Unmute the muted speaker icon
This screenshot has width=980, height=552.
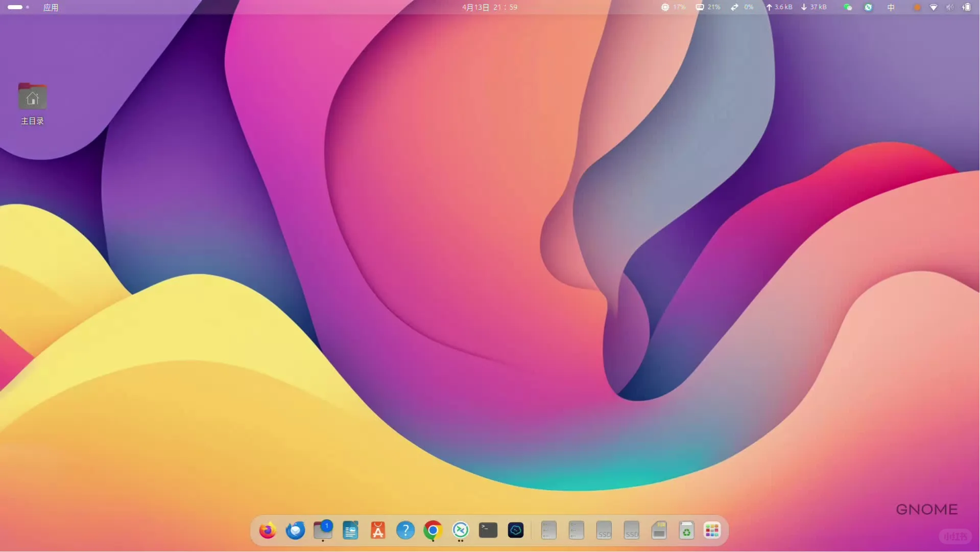(x=950, y=7)
